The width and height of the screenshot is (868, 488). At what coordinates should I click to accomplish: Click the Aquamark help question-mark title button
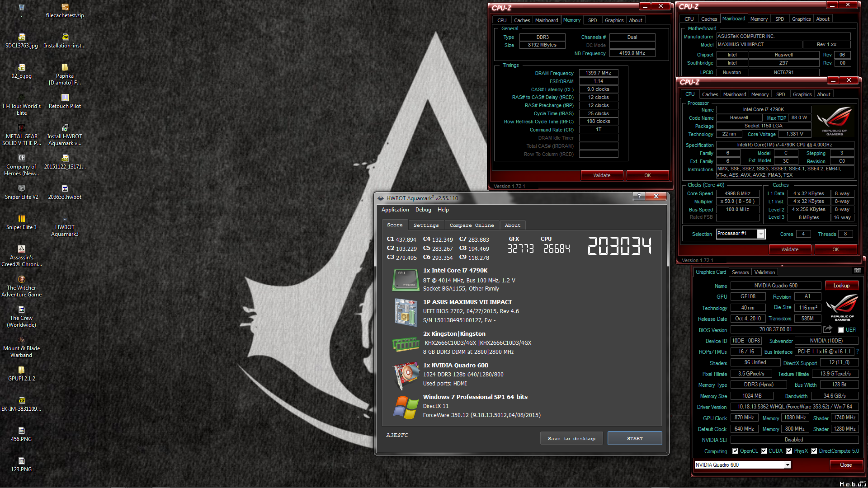click(x=638, y=196)
